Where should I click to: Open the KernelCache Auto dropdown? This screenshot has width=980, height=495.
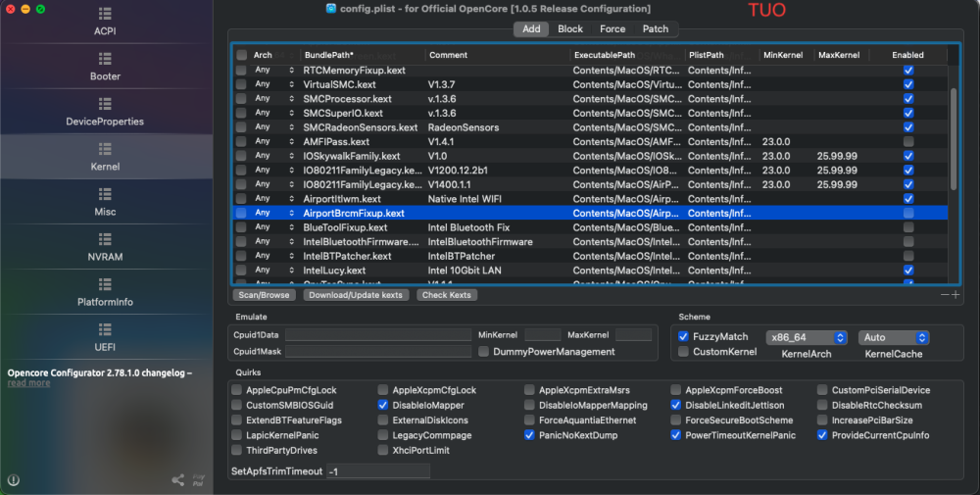click(894, 337)
